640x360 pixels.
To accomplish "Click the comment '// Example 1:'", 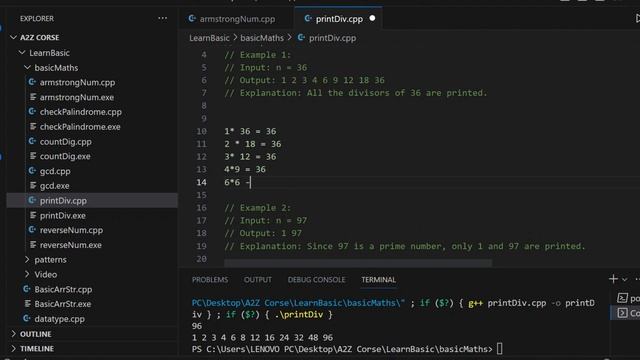I will 258,55.
